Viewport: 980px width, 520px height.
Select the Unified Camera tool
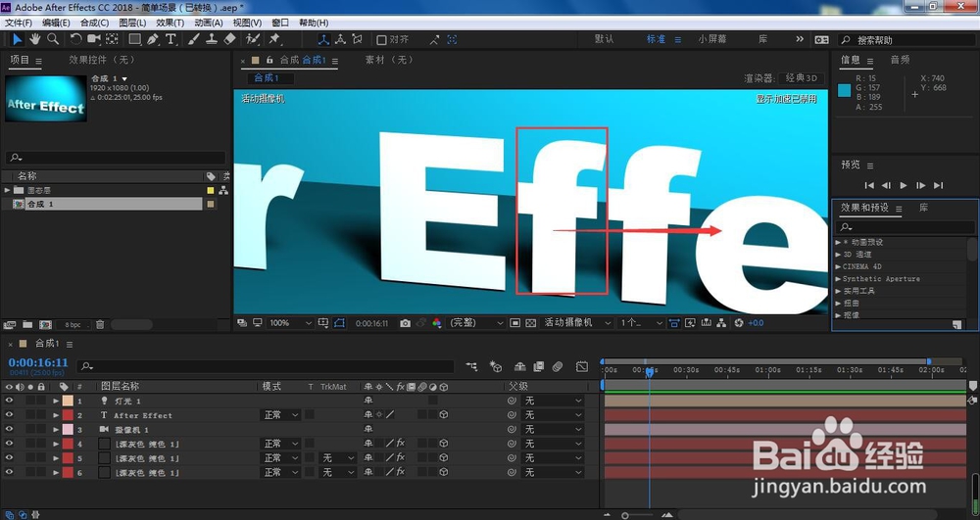point(94,39)
